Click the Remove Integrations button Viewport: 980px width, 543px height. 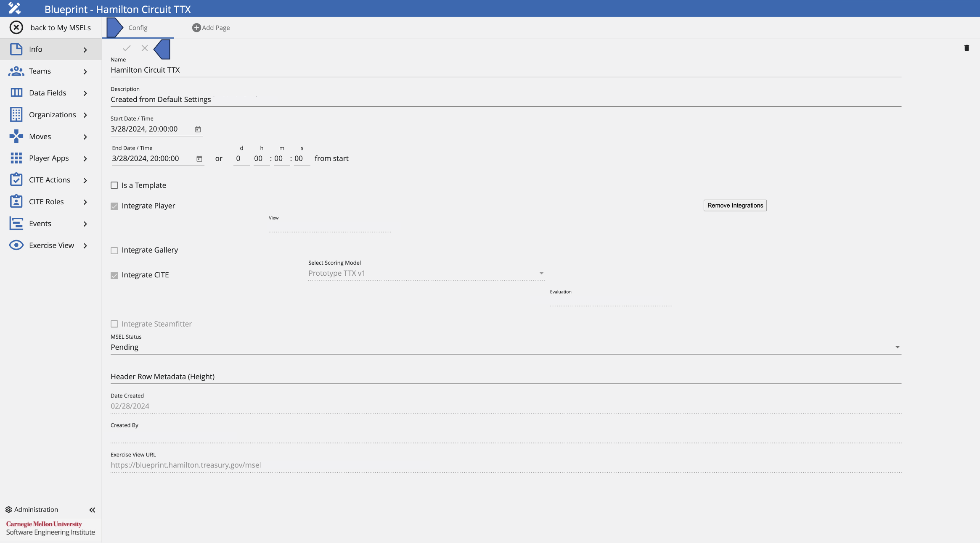point(735,205)
